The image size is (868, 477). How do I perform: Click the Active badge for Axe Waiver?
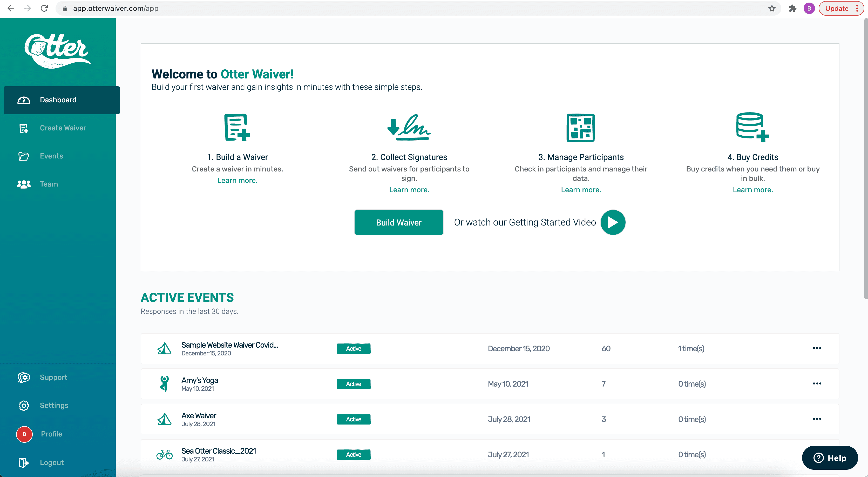tap(354, 419)
